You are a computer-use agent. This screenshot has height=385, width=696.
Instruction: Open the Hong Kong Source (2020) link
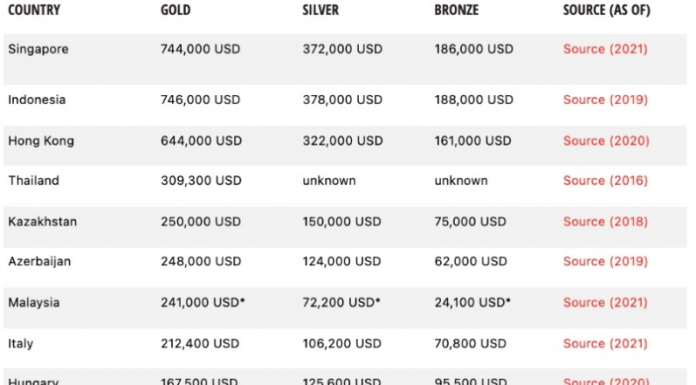coord(606,141)
